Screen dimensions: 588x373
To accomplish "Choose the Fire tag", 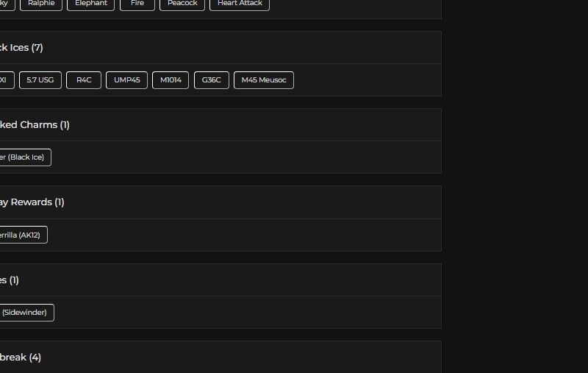I will coord(137,4).
